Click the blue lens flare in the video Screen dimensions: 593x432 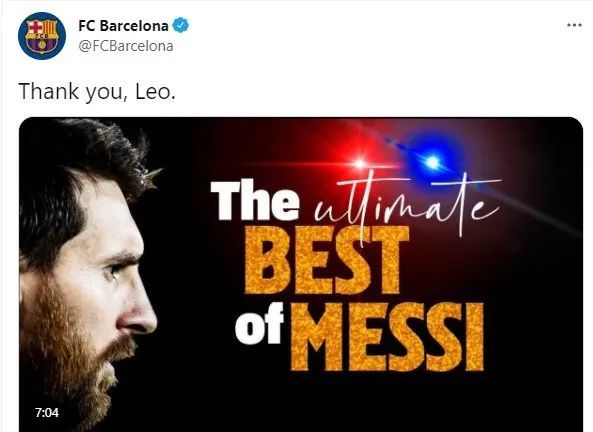tap(433, 162)
